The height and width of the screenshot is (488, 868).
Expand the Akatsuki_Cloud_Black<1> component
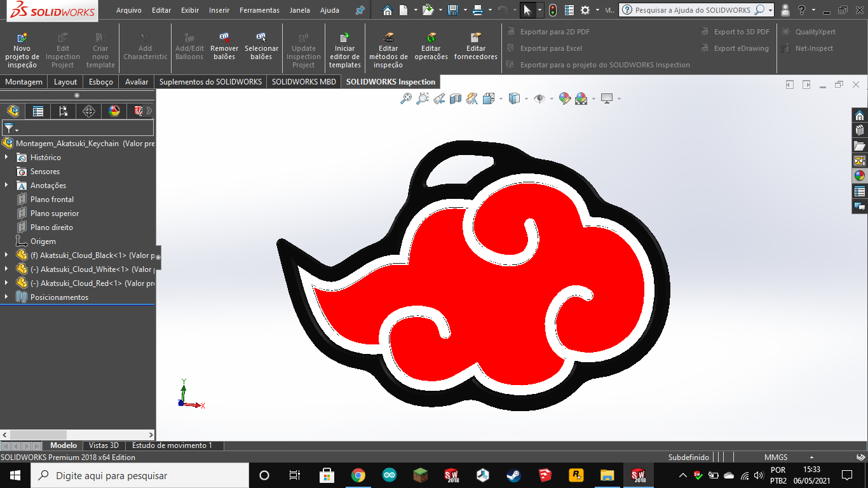click(6, 255)
